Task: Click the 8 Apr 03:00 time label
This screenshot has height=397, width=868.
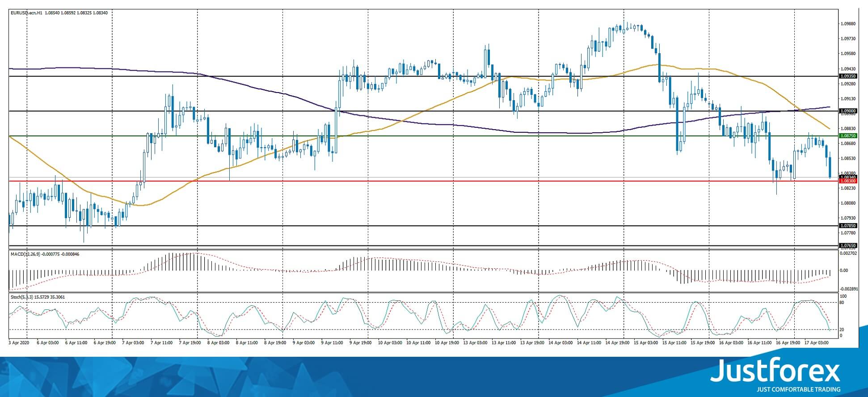Action: [219, 343]
